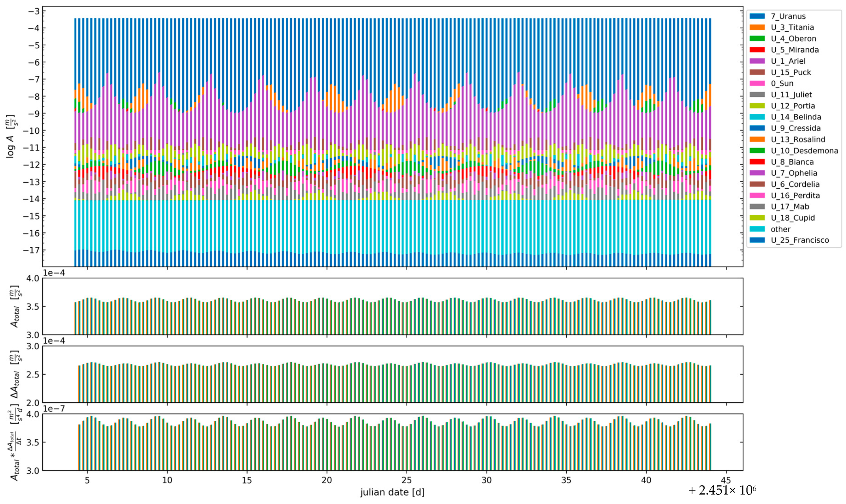Image resolution: width=846 pixels, height=504 pixels.
Task: Select the 'U_7_Ophelia' legend label
Action: coord(794,173)
